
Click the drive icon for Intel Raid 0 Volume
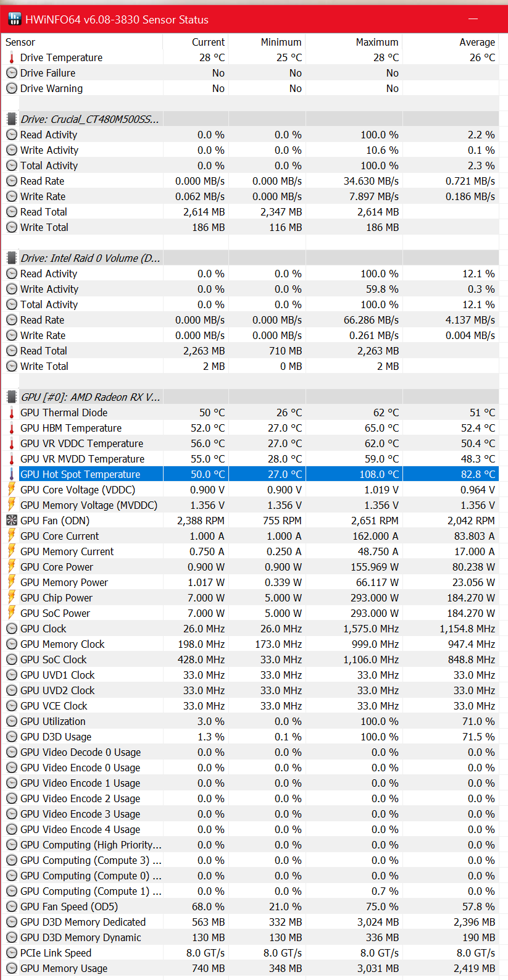(12, 258)
